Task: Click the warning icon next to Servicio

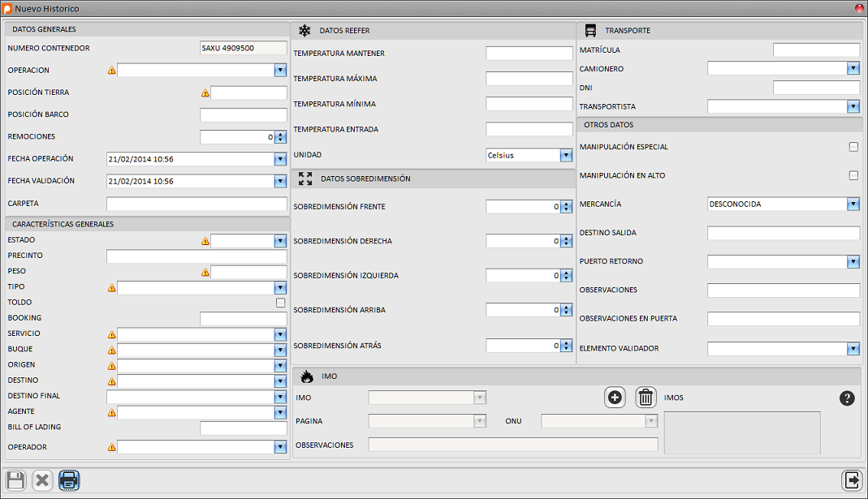Action: pos(112,334)
